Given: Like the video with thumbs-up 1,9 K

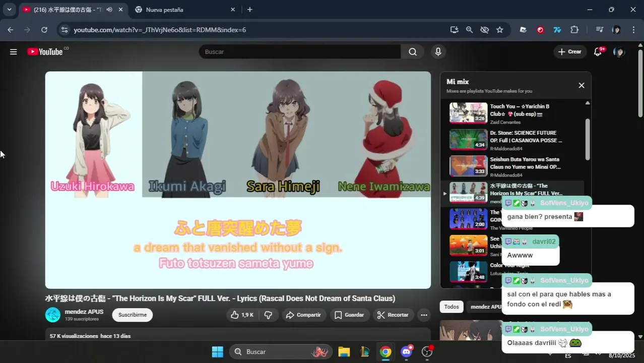Looking at the screenshot, I should coord(242,315).
